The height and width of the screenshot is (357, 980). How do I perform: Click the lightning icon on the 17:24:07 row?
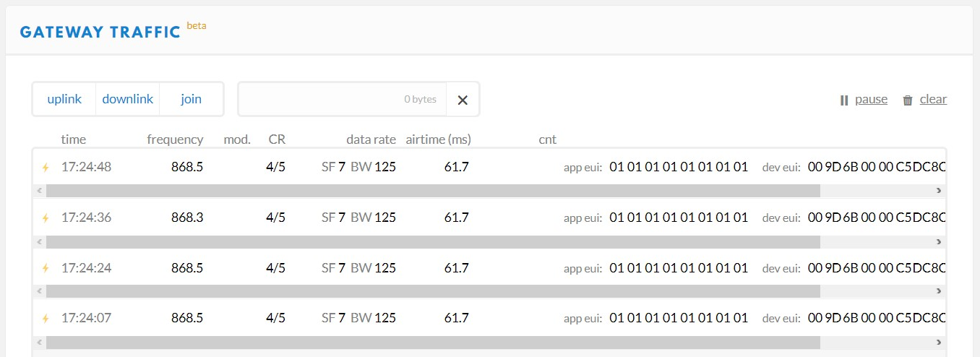[46, 318]
